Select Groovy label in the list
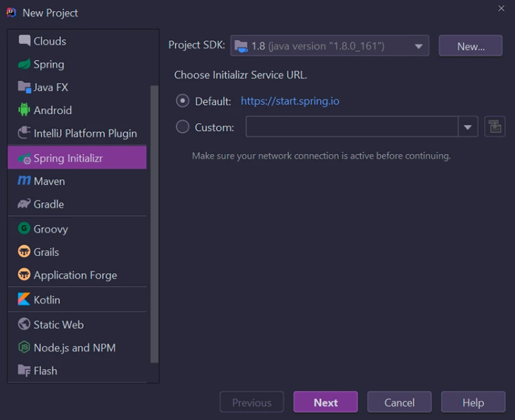The image size is (515, 420). coord(51,229)
